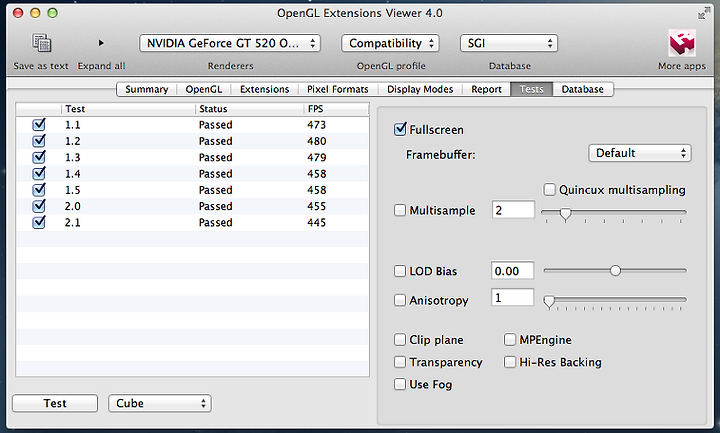This screenshot has height=433, width=720.
Task: Click the FPS value 480
Action: [316, 141]
